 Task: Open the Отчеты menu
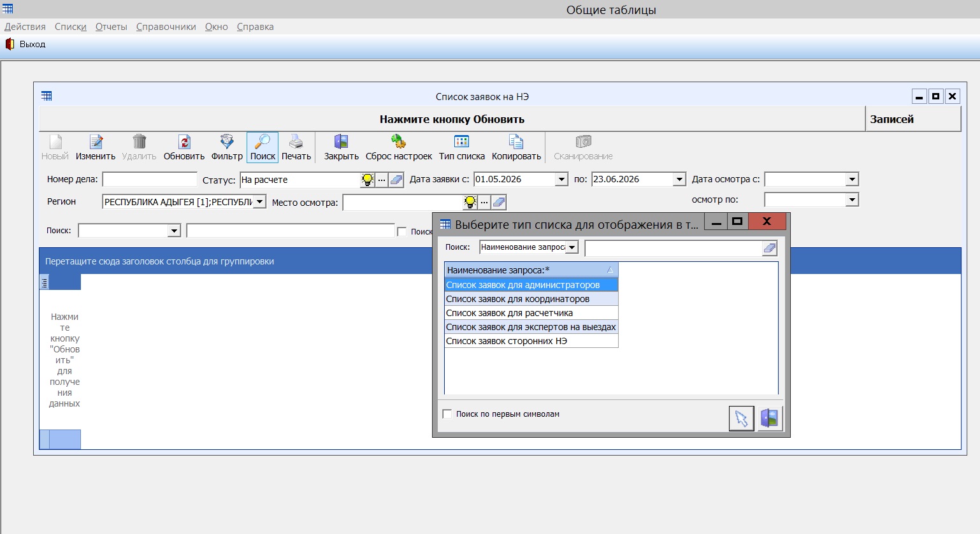[x=112, y=27]
